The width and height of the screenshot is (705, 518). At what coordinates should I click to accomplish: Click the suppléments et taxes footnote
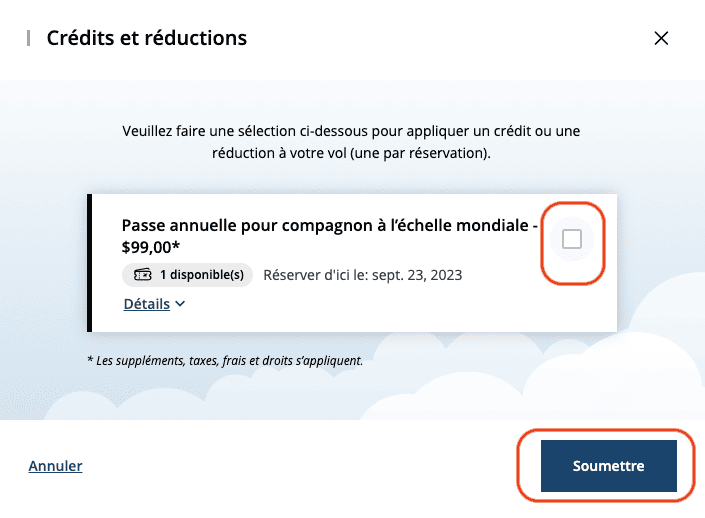[x=225, y=360]
